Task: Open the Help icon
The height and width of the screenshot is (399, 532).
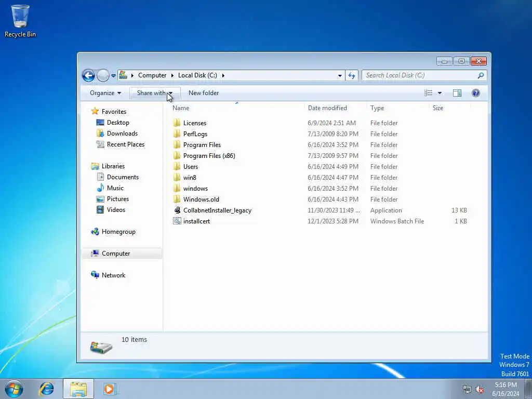Action: point(476,93)
